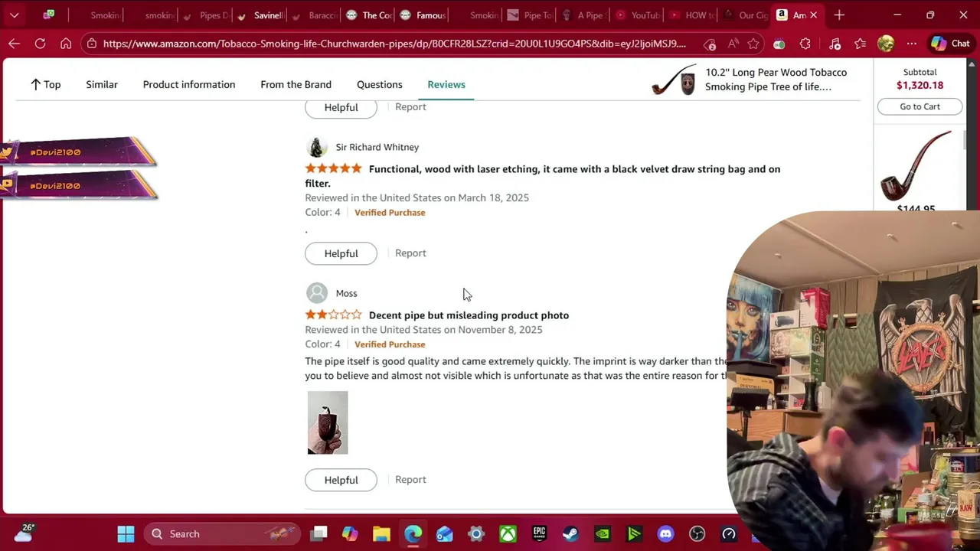Viewport: 980px width, 551px height.
Task: Open Sir Richard Whitney's profile
Action: [377, 147]
